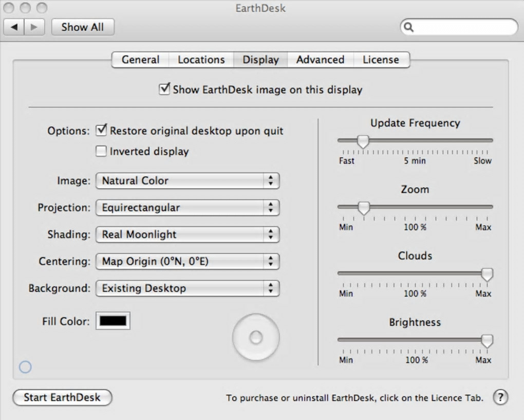Switch to the Locations tab

click(x=201, y=60)
